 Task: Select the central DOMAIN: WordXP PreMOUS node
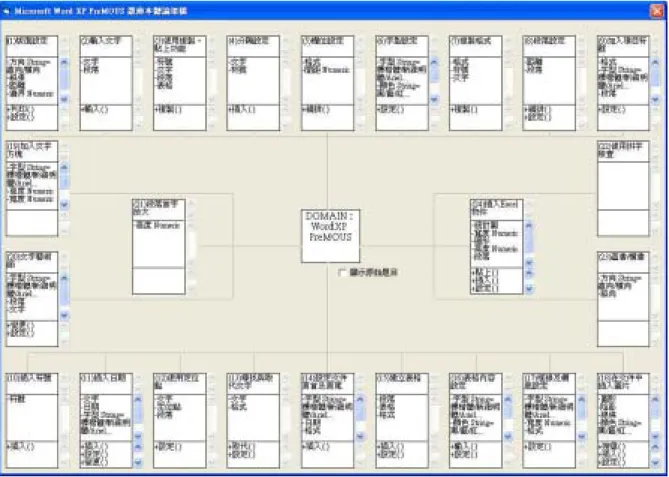pyautogui.click(x=330, y=236)
